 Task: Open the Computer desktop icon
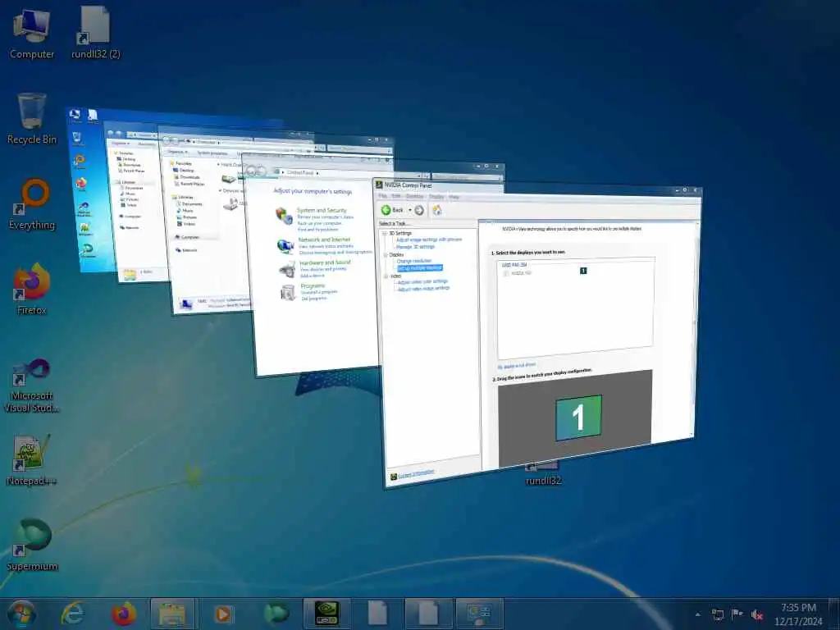(32, 34)
